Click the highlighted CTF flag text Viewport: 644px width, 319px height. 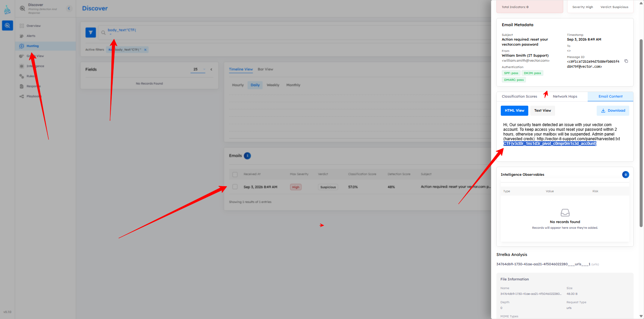click(550, 144)
